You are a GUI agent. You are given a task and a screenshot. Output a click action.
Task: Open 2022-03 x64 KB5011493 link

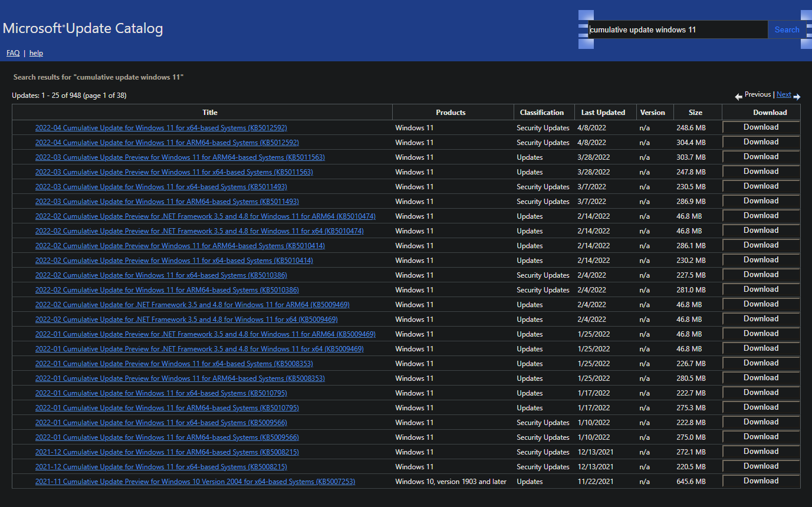pyautogui.click(x=161, y=187)
